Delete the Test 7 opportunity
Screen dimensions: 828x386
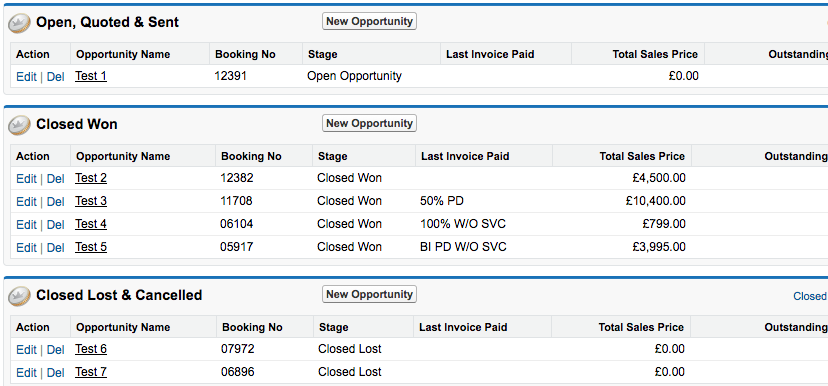tap(55, 373)
